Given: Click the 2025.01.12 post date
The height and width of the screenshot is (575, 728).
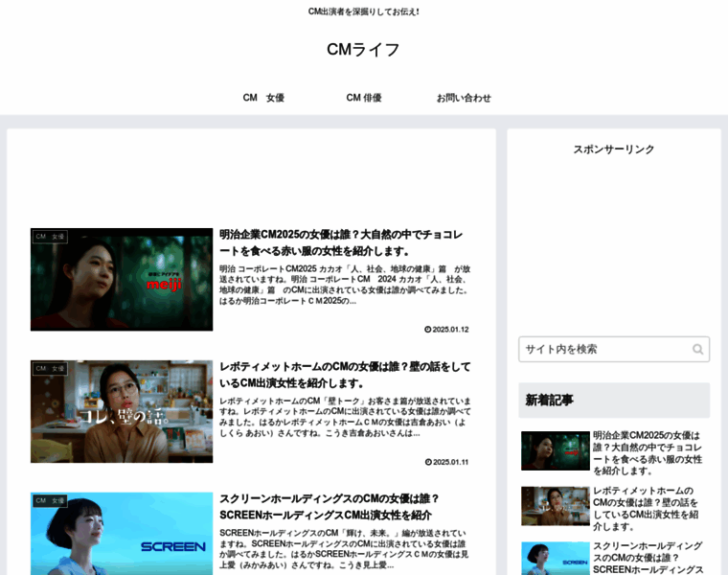Looking at the screenshot, I should 450,330.
